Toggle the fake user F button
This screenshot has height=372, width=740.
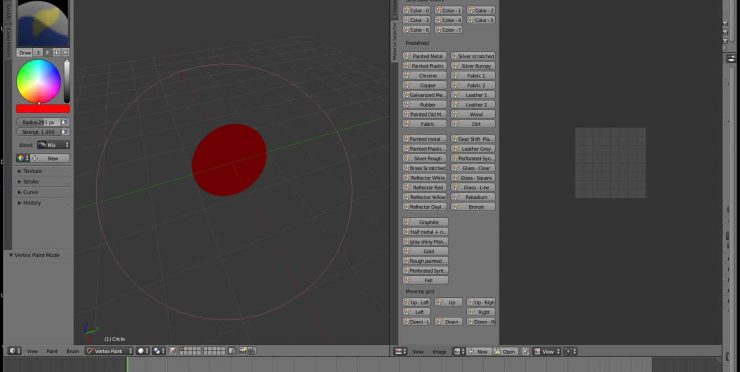[48, 52]
